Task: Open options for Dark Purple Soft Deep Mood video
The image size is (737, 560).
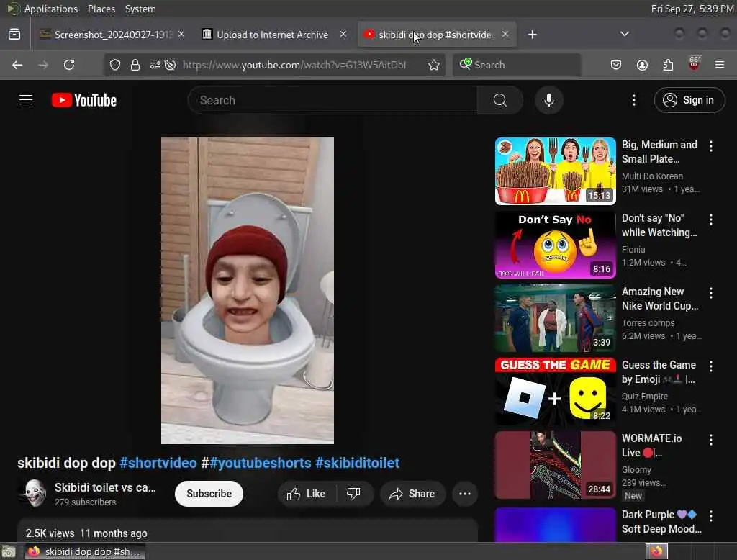Action: click(x=711, y=516)
